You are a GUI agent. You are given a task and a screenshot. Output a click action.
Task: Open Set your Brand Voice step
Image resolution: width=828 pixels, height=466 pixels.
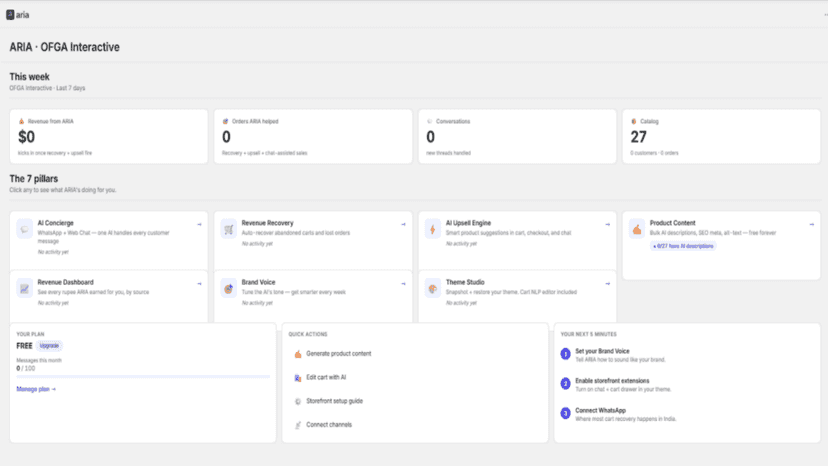[602, 351]
